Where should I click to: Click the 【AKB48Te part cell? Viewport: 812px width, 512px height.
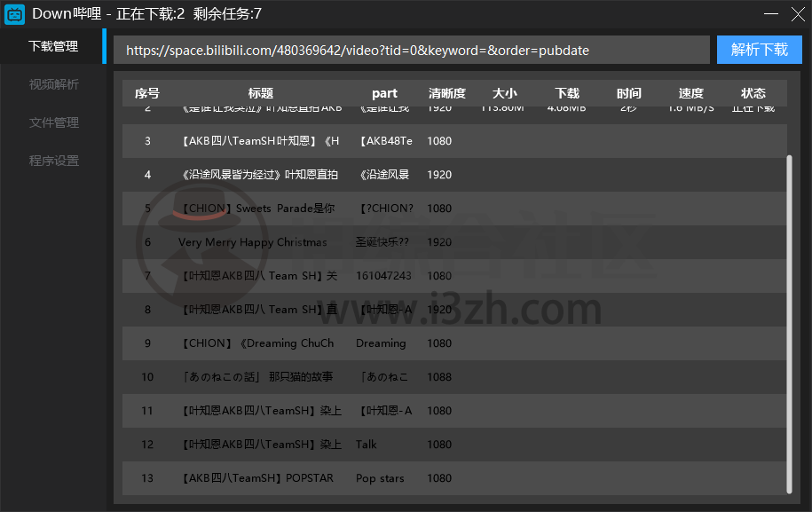(x=386, y=141)
